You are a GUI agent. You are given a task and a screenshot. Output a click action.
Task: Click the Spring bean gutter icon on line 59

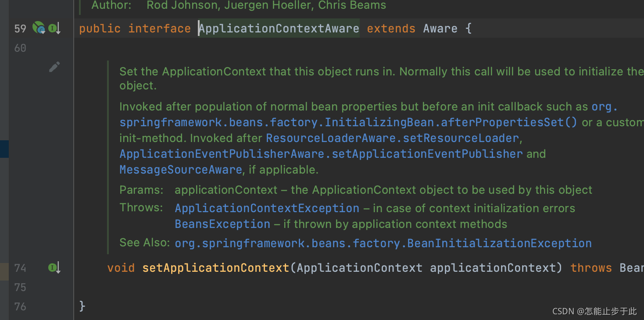pyautogui.click(x=39, y=28)
